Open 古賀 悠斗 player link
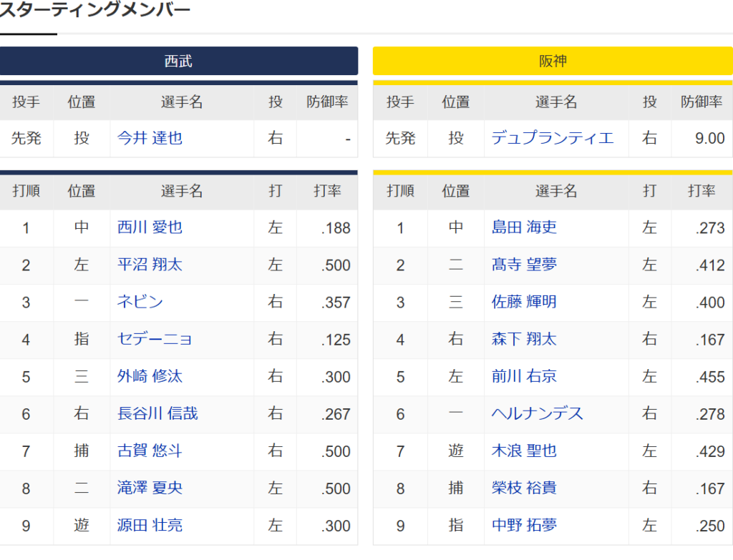This screenshot has width=733, height=560. point(150,451)
